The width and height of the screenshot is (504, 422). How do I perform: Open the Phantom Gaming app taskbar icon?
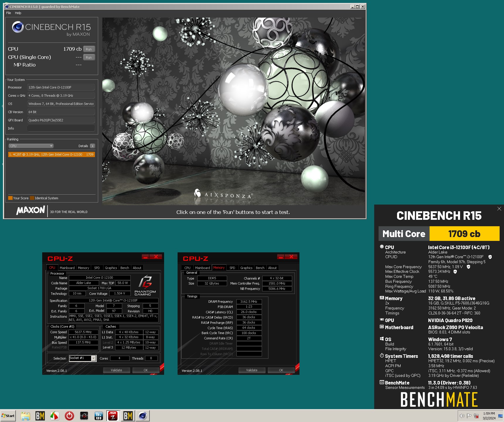84,416
